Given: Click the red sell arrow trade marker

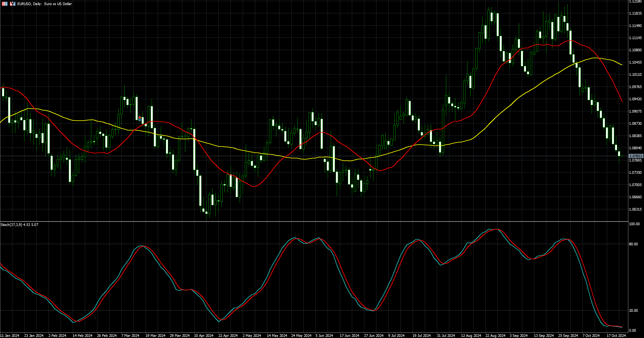Looking at the screenshot, I should pos(140,117).
